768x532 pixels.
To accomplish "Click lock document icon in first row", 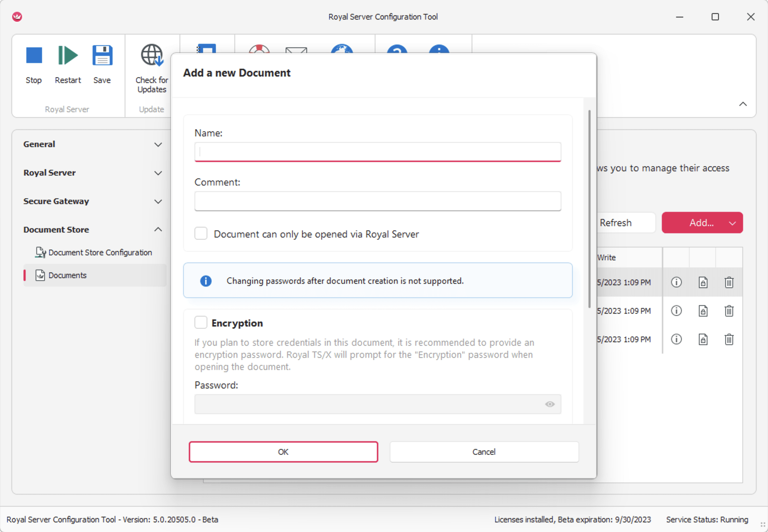I will (703, 282).
